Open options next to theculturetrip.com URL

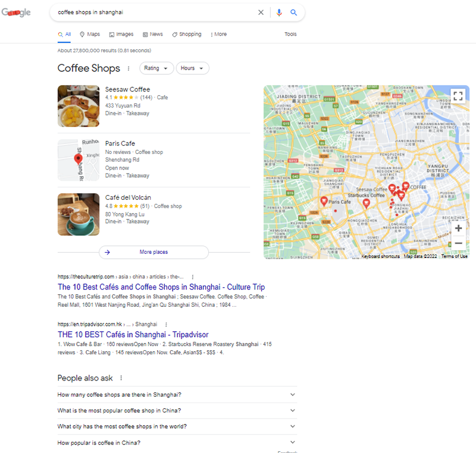click(x=193, y=276)
